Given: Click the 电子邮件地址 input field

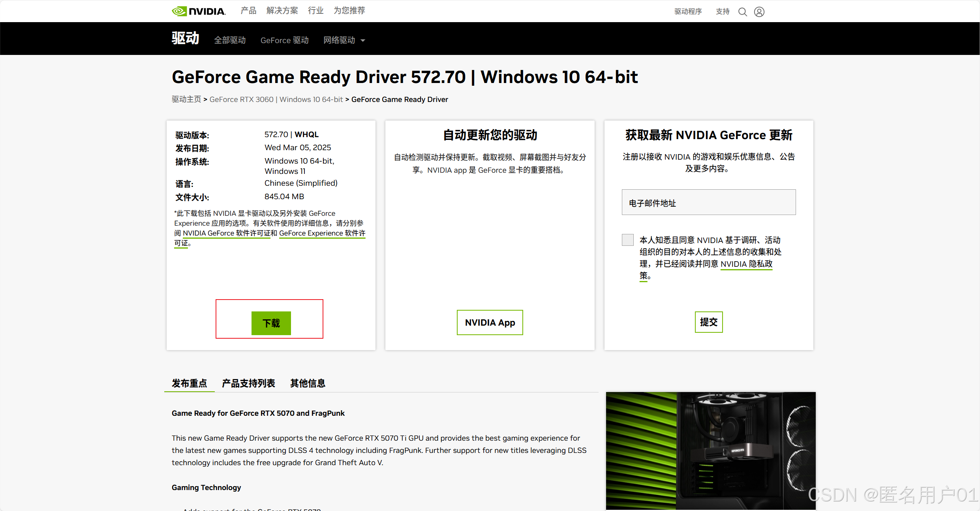Looking at the screenshot, I should click(x=708, y=202).
